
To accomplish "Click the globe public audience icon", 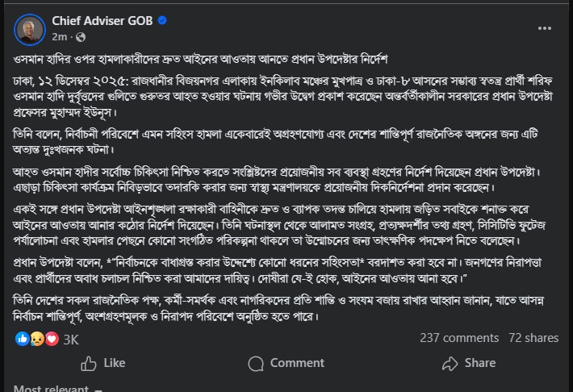I will 81,37.
